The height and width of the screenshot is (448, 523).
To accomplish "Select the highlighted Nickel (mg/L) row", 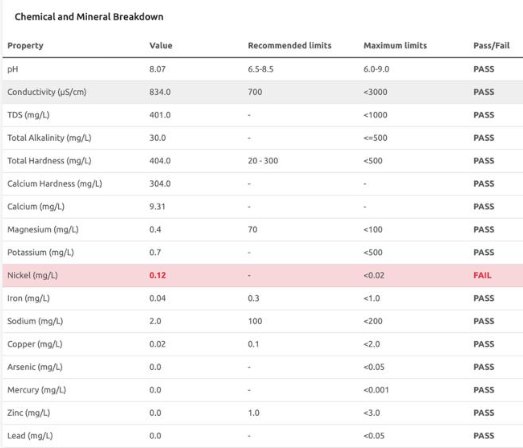I will click(x=263, y=275).
